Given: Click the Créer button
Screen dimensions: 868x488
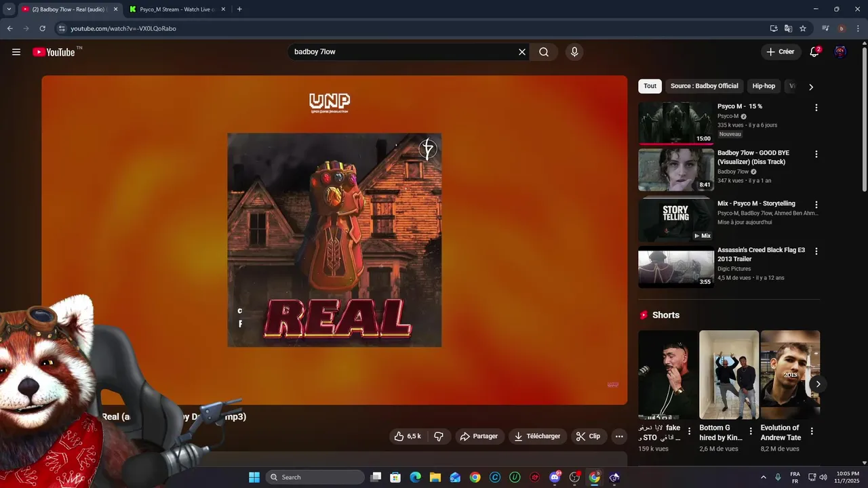Looking at the screenshot, I should point(780,52).
